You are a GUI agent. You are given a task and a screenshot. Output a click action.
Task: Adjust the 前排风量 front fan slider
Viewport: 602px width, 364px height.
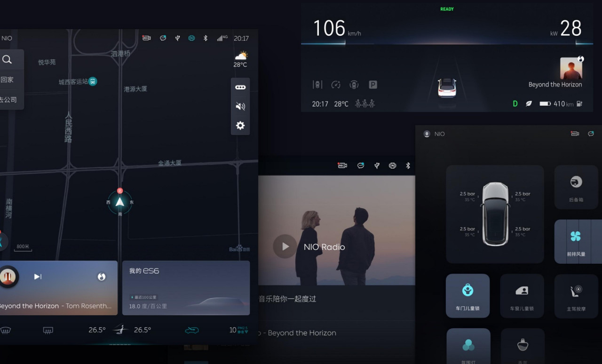click(578, 241)
